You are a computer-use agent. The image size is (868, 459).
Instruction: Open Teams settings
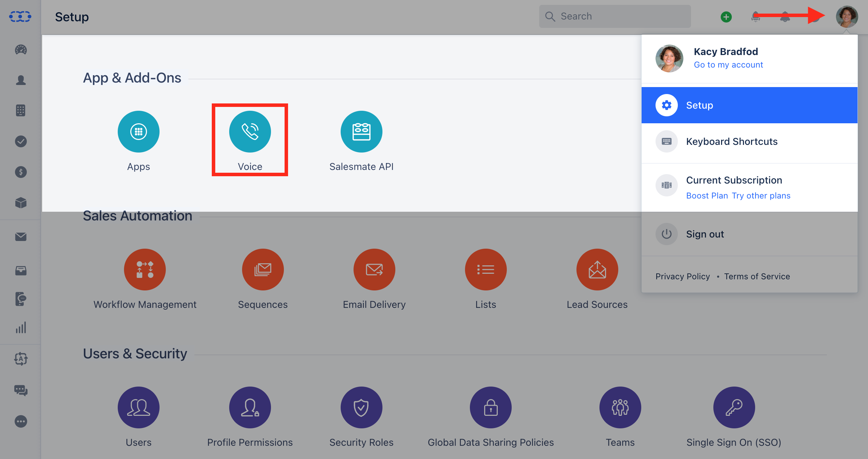click(x=620, y=407)
